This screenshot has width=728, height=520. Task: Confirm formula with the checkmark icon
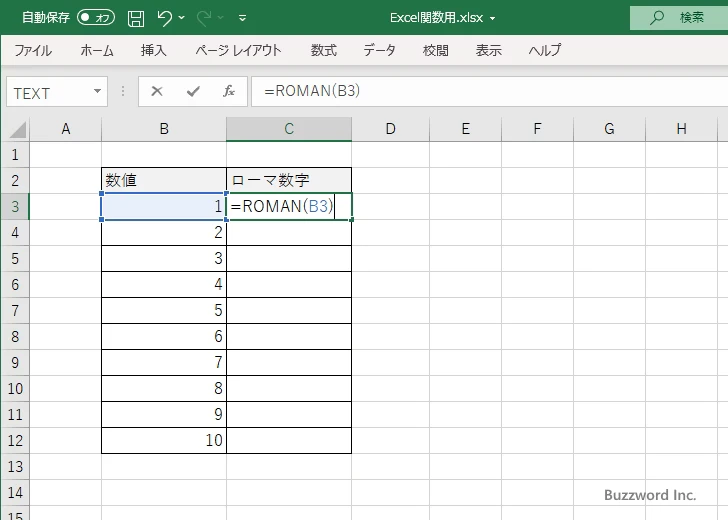[193, 91]
